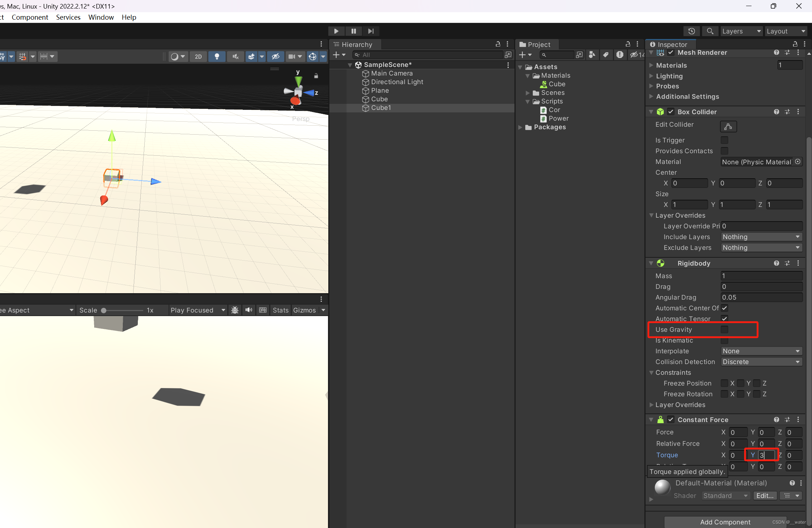Viewport: 812px width, 528px height.
Task: Enable Is Trigger on the Box Collider
Action: click(x=724, y=140)
